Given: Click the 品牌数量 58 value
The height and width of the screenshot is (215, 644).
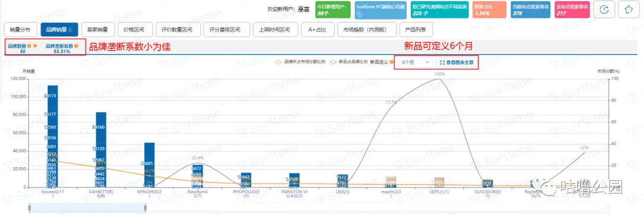Looking at the screenshot, I should (22, 52).
